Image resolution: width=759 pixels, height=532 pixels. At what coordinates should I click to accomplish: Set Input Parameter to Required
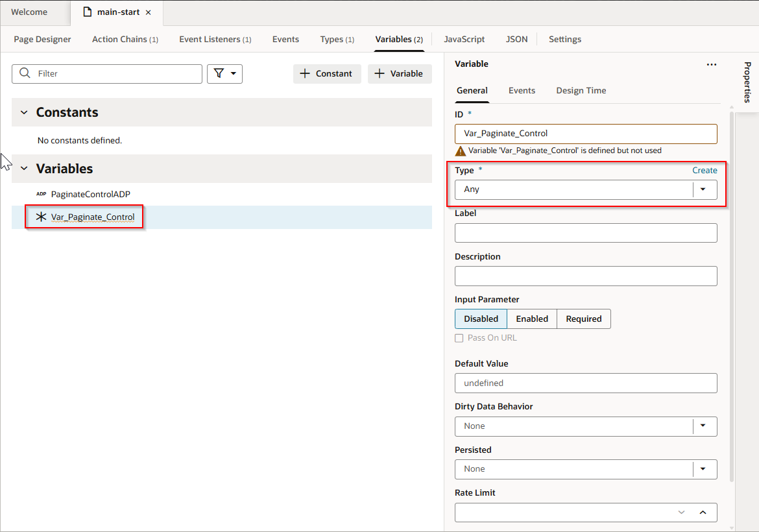click(x=583, y=319)
